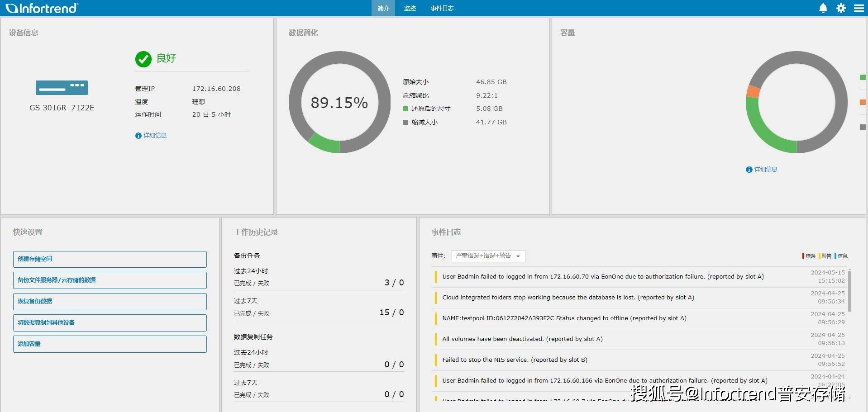The image size is (868, 412).
Task: Click the backup 24-hour count 3 / 0
Action: coord(394,283)
